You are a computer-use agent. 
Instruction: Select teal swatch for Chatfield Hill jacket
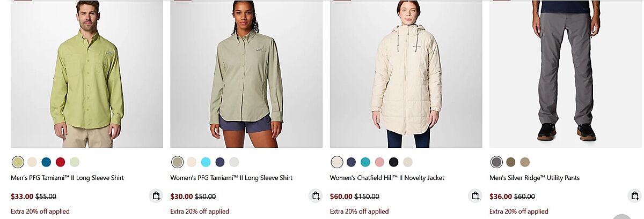click(365, 162)
